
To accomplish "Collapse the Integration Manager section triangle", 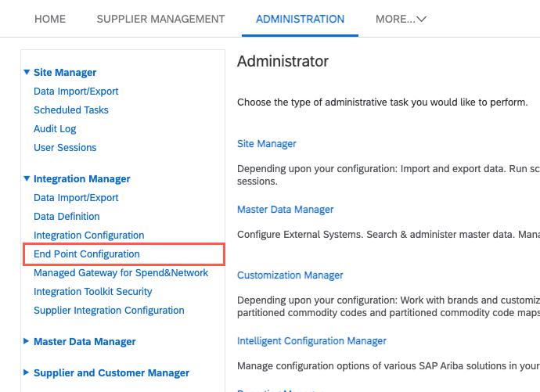I will [x=27, y=179].
